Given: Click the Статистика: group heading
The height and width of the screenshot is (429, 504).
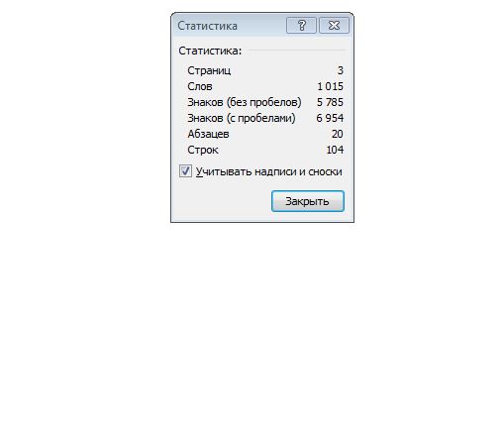Looking at the screenshot, I should pos(210,51).
